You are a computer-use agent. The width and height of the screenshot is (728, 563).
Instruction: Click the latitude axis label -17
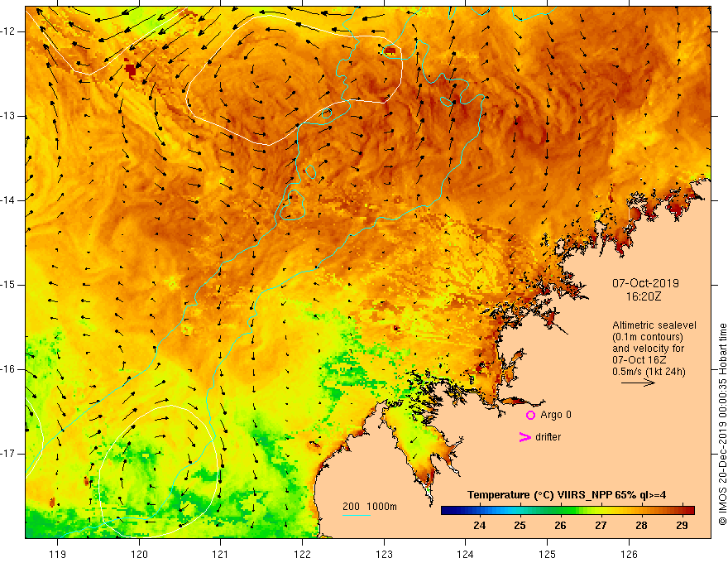coord(8,454)
